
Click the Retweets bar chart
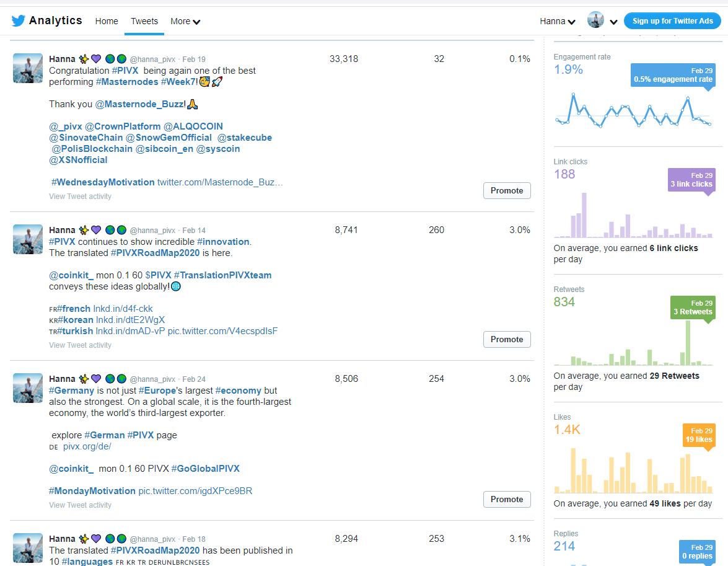click(633, 343)
